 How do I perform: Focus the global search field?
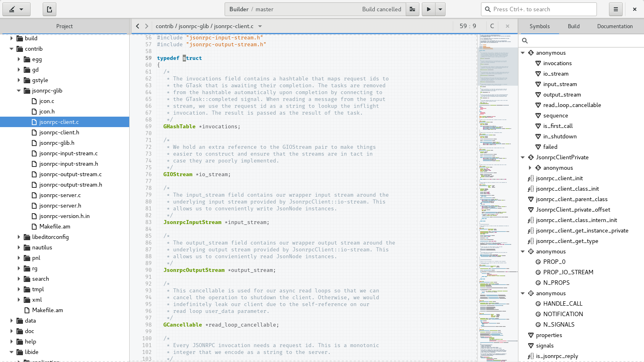pos(539,9)
